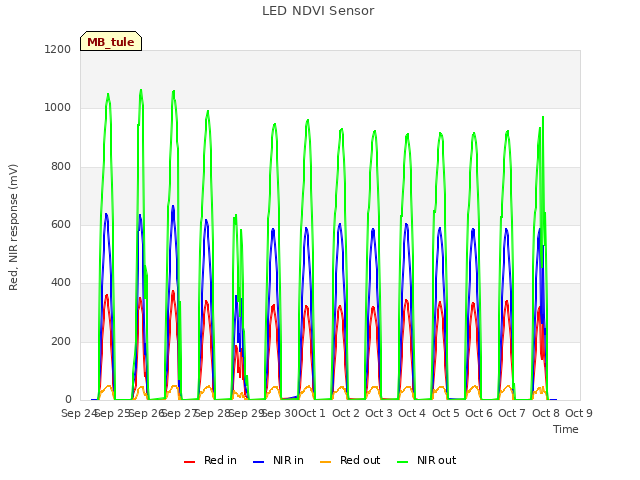Viewport: 640px width, 480px height.
Task: Click the orange Red out legend swatch
Action: [325, 462]
